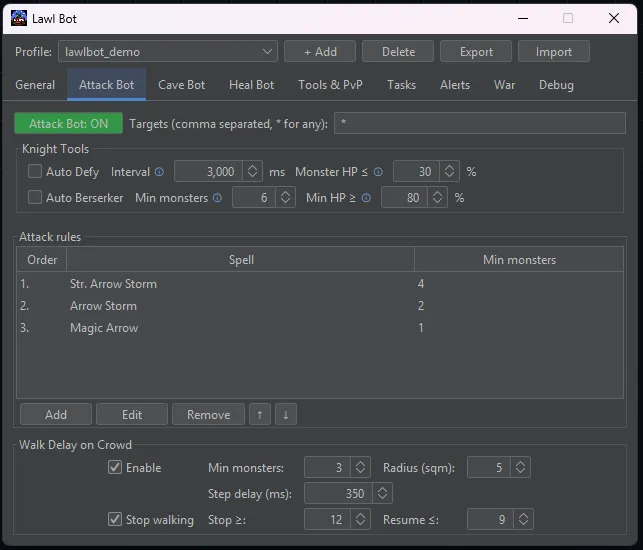Viewport: 643px width, 550px height.
Task: Select the Str. Arrow Storm rule row
Action: 320,284
